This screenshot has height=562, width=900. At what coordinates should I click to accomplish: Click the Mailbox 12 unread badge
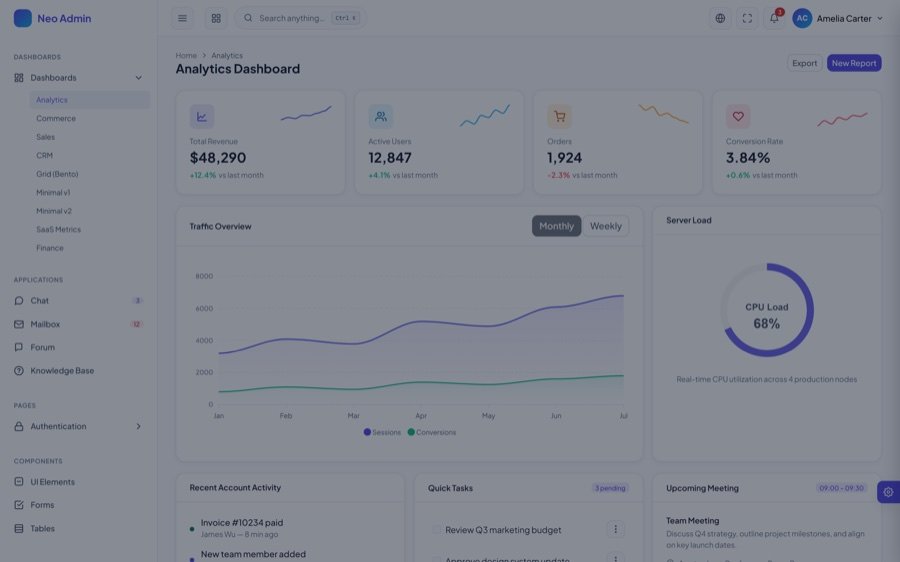click(x=136, y=324)
